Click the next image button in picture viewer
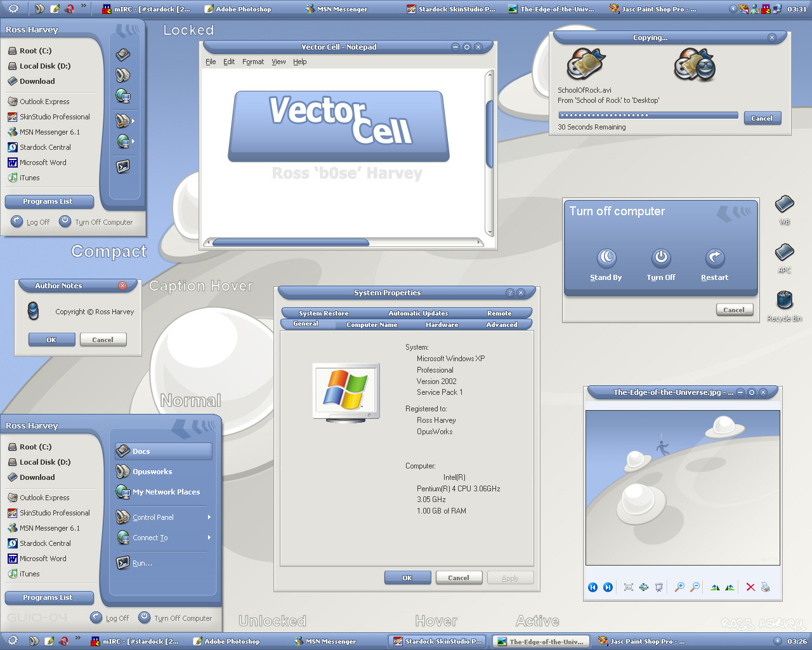The image size is (812, 650). 608,587
